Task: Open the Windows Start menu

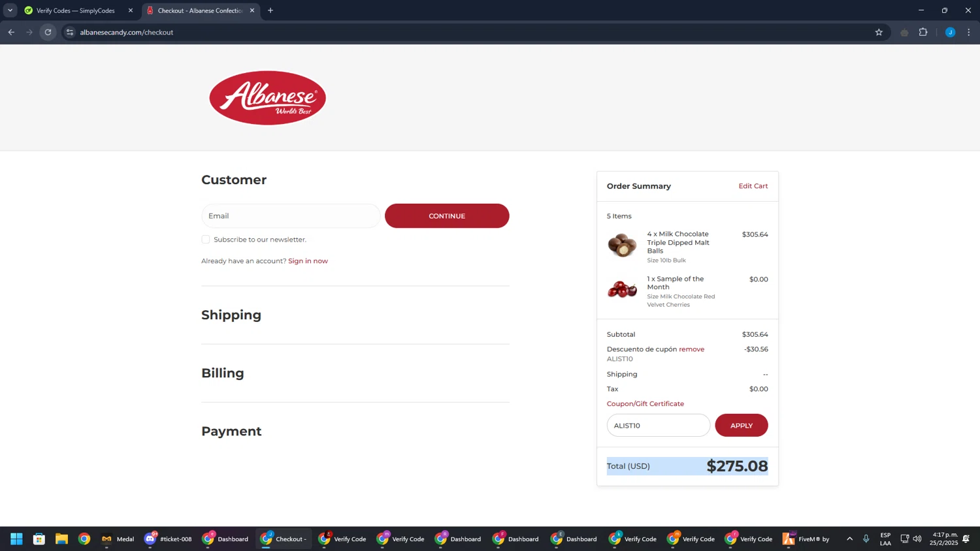Action: point(16,539)
